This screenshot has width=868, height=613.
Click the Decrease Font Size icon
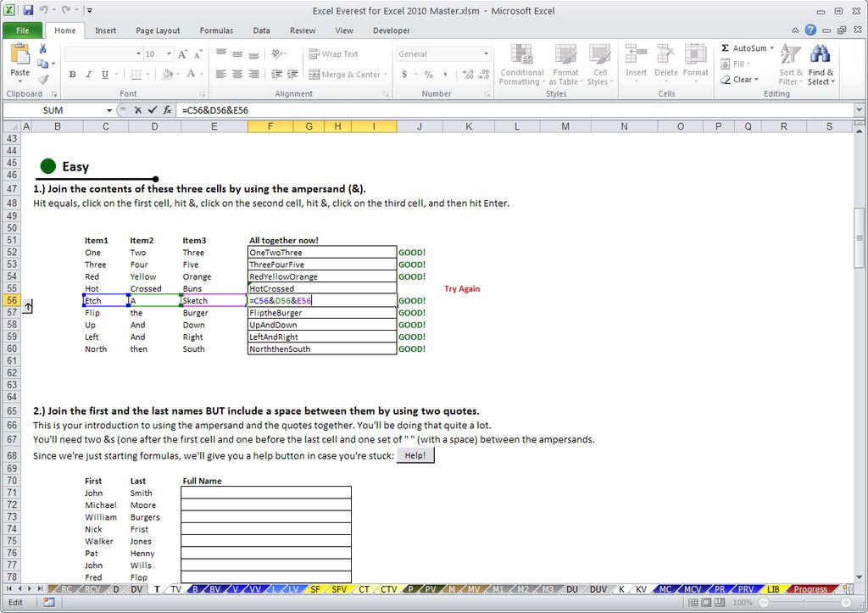[x=198, y=54]
